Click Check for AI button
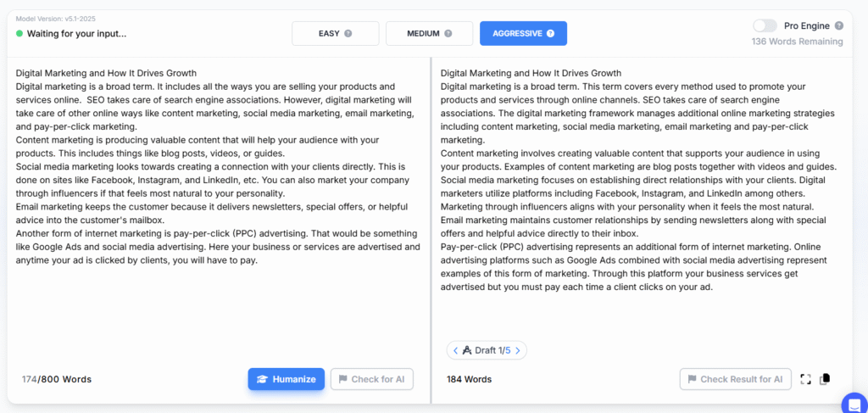This screenshot has width=868, height=413. point(372,379)
